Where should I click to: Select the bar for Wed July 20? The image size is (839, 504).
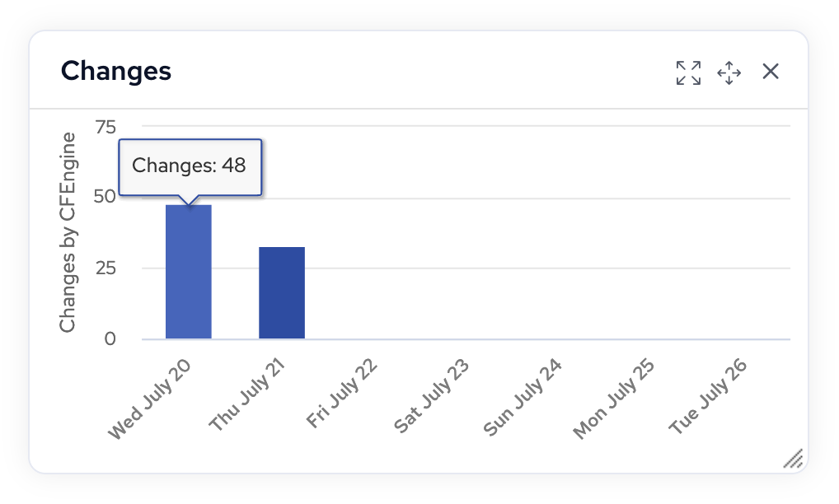(x=188, y=272)
